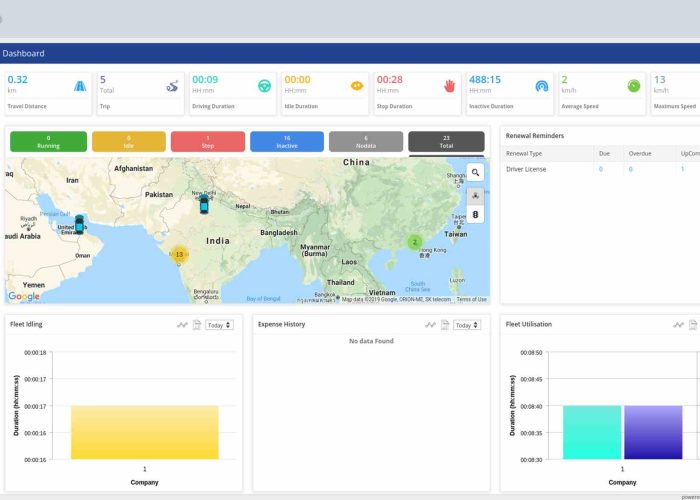This screenshot has height=500, width=700.
Task: Export the Expense History report file
Action: tap(444, 325)
